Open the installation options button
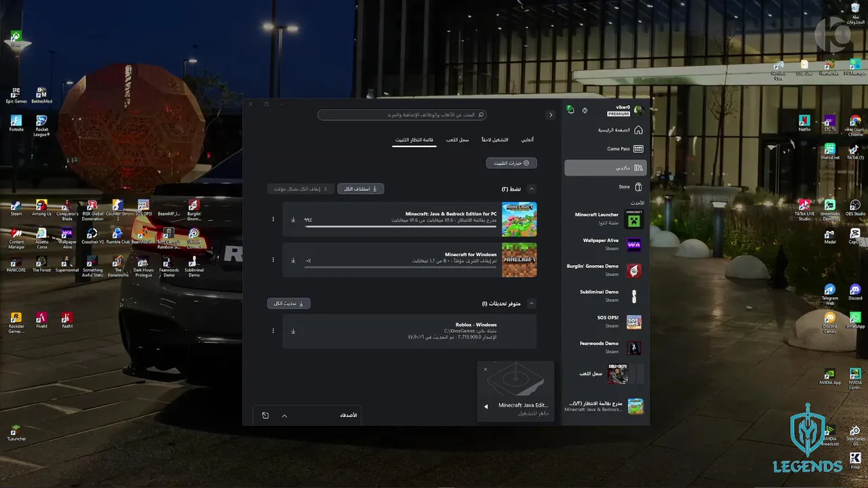 [x=511, y=163]
